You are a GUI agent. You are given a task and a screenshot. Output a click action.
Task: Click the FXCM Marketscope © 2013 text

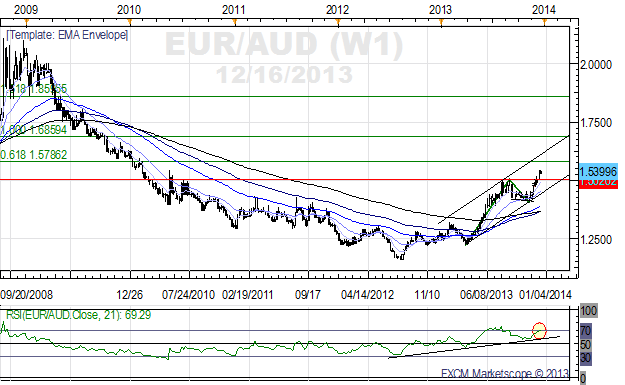pyautogui.click(x=505, y=373)
